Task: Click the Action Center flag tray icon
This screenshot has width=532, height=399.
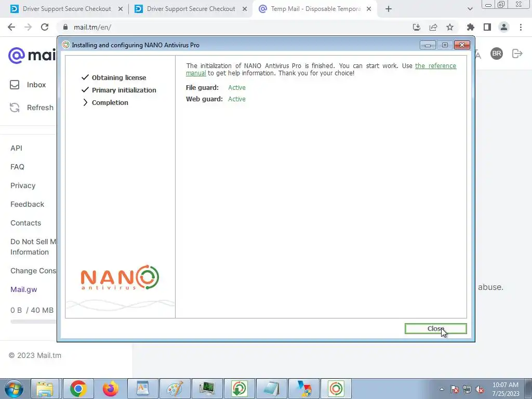Action: point(455,389)
